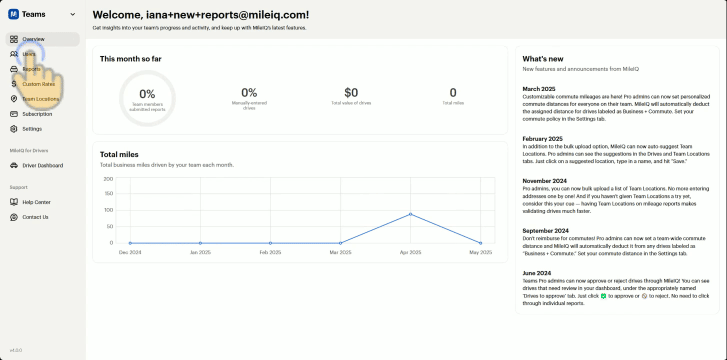The image size is (727, 360).
Task: Open the Contact Us link
Action: [42, 217]
